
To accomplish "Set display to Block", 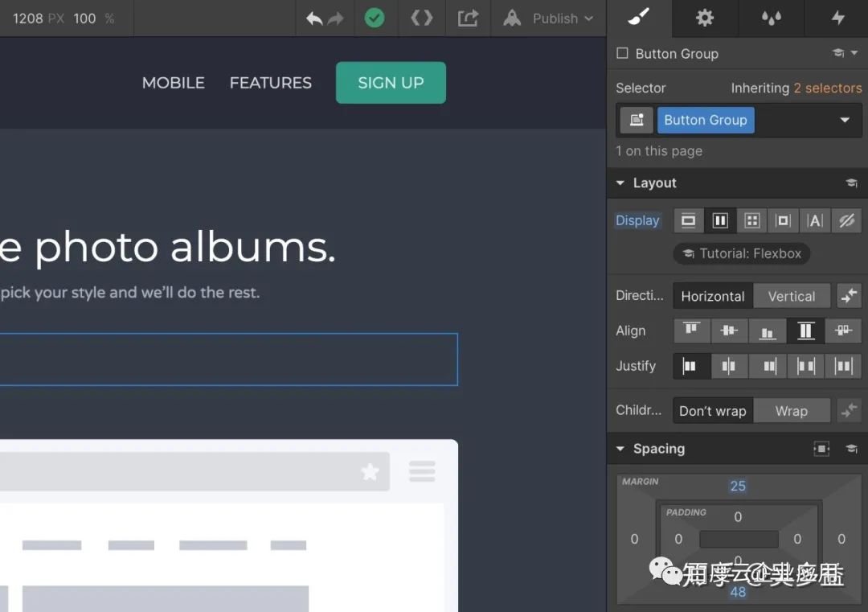I will [688, 221].
